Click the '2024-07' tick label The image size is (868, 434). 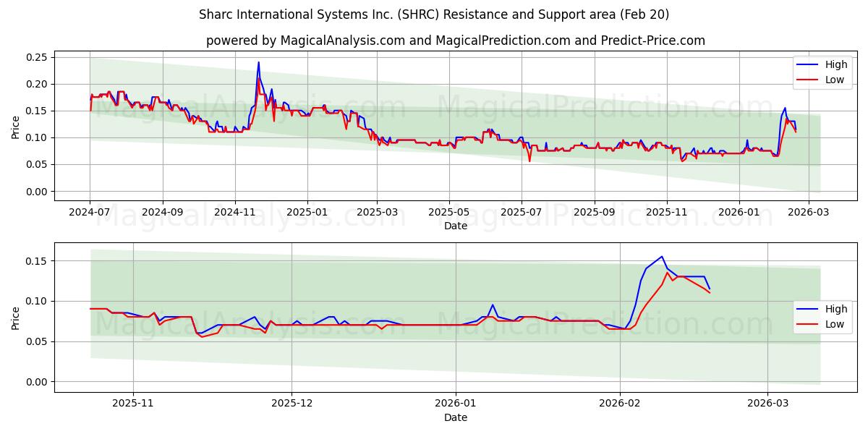click(90, 213)
